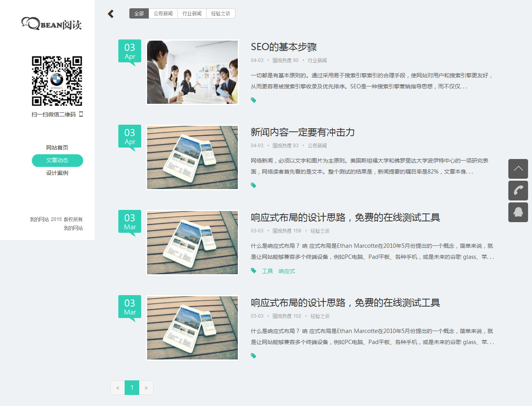Open the 经验之谈 tab

[221, 14]
